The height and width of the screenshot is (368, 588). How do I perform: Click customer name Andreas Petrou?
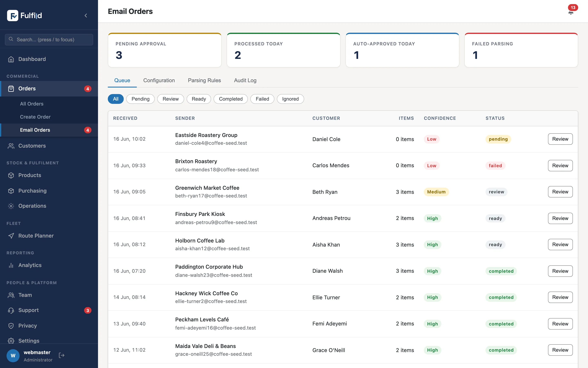click(331, 218)
